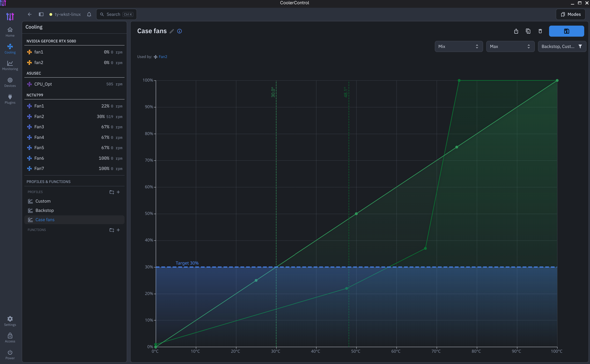This screenshot has height=364, width=590.
Task: Duplicate the Case fans profile
Action: tap(528, 31)
